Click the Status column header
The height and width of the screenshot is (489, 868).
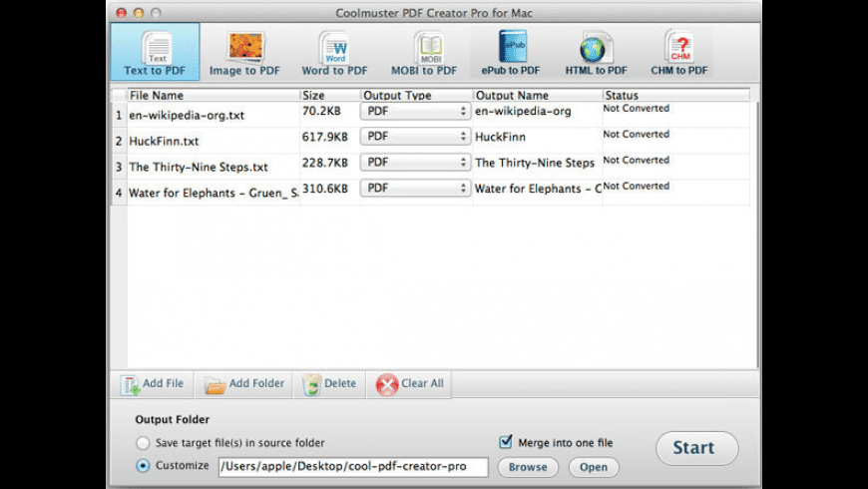click(675, 95)
